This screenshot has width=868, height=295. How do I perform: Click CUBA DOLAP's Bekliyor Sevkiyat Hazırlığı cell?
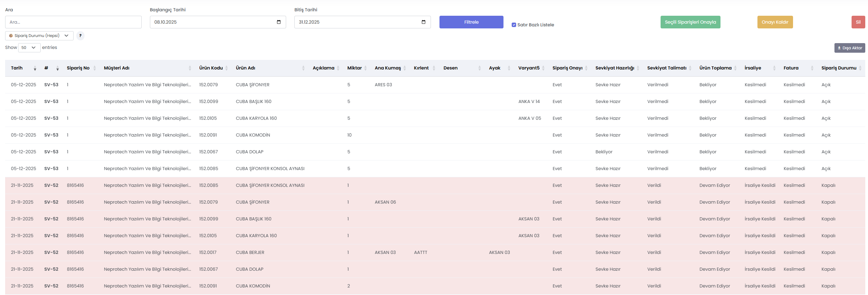tap(604, 152)
